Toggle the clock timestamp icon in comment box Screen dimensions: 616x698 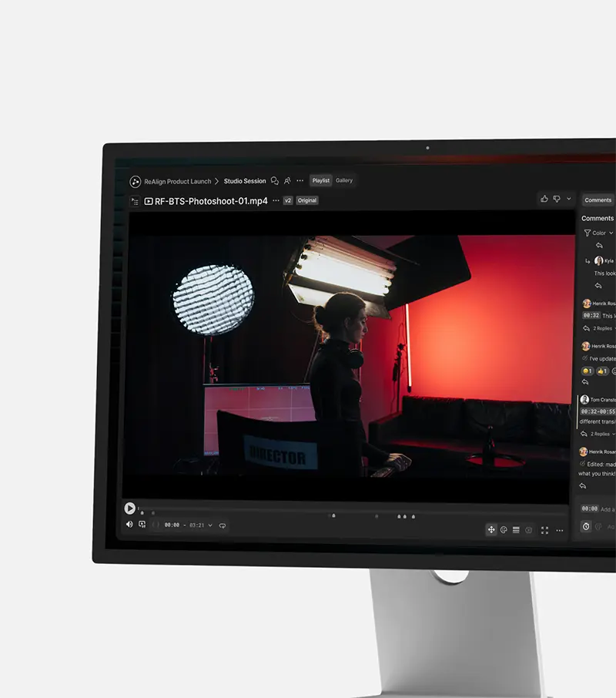point(586,527)
